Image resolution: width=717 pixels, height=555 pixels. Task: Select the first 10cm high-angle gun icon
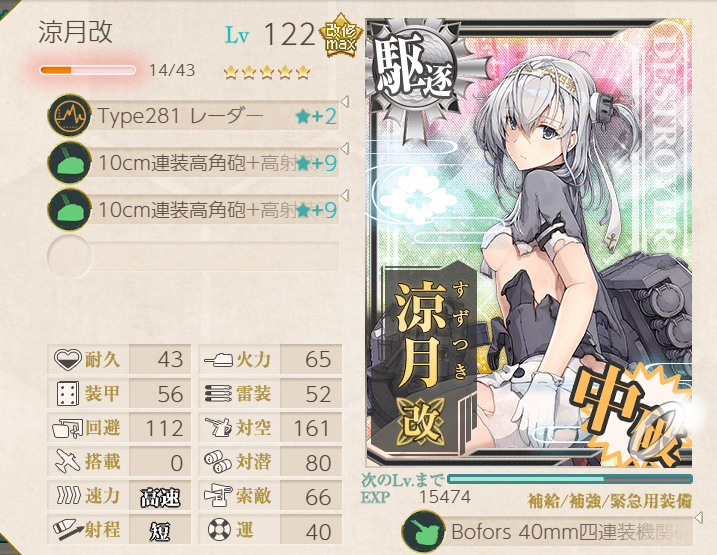[x=70, y=163]
